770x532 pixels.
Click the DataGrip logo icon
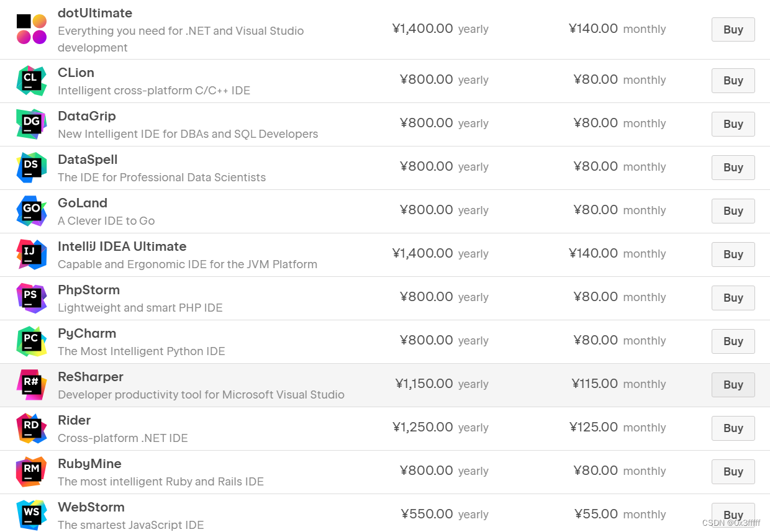32,124
